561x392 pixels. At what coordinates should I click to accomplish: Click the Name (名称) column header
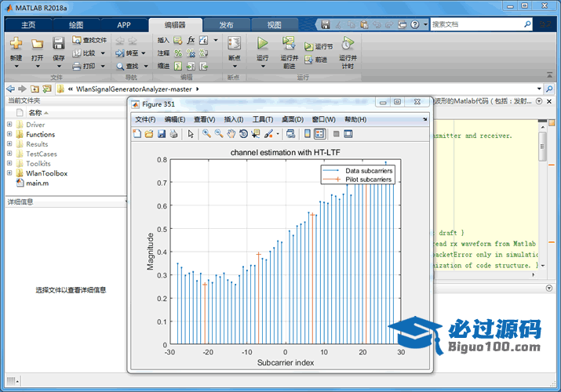pos(35,113)
